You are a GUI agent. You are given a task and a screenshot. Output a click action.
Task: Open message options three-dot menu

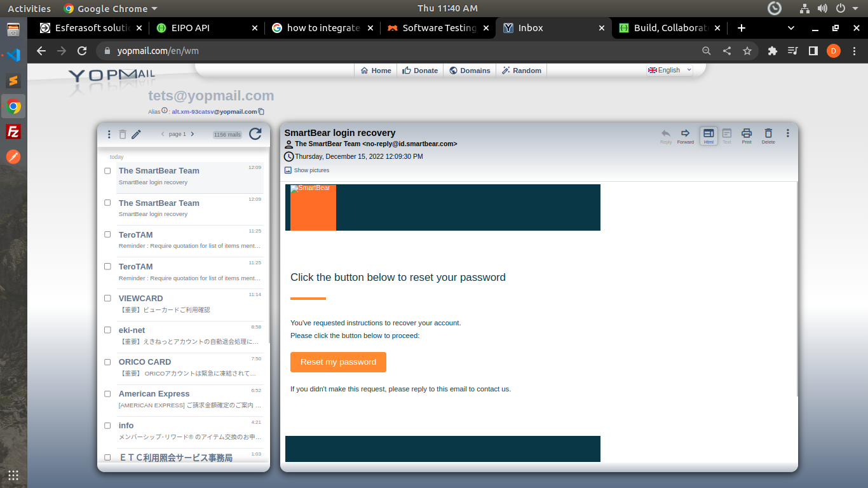(x=788, y=133)
